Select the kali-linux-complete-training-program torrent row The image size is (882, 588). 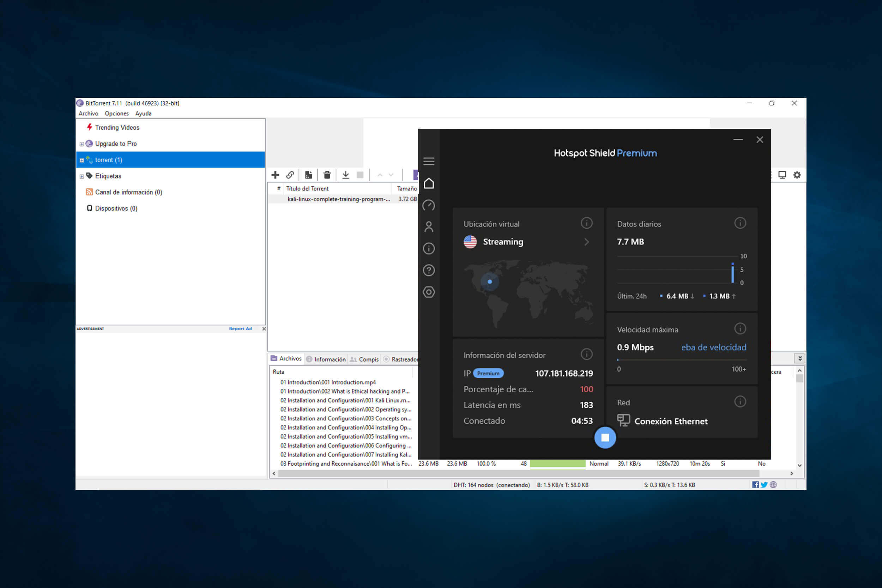343,199
